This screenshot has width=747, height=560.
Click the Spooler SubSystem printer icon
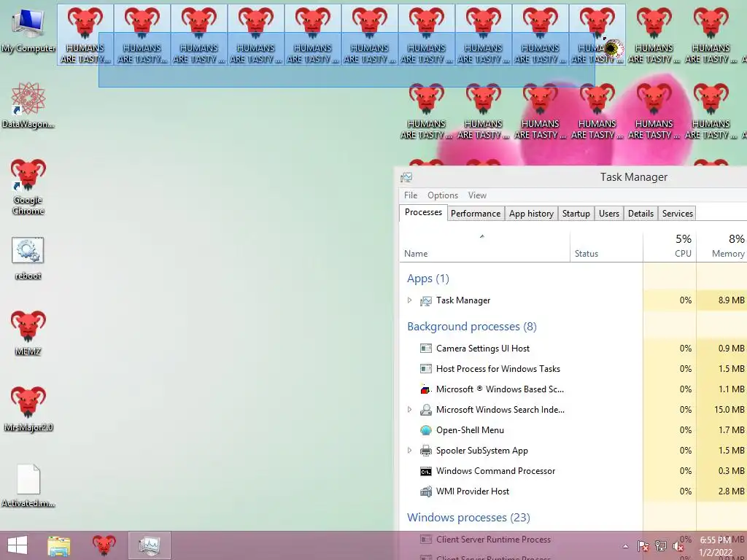point(426,451)
